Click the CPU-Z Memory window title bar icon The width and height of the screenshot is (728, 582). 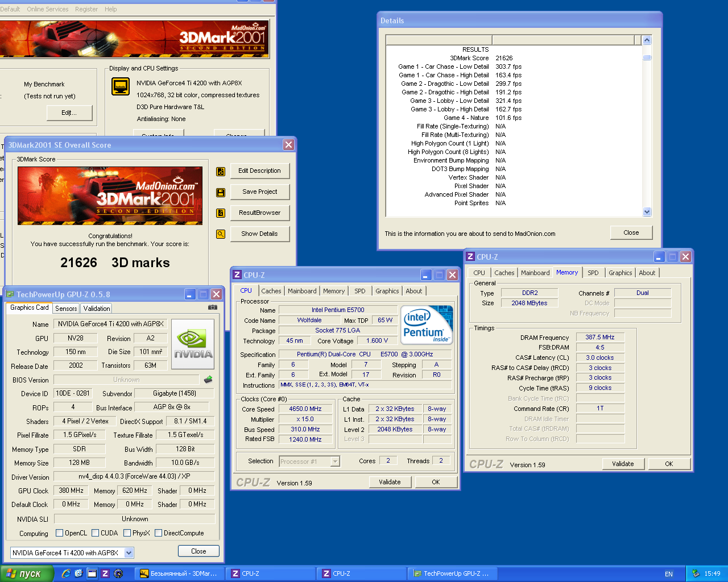click(470, 257)
